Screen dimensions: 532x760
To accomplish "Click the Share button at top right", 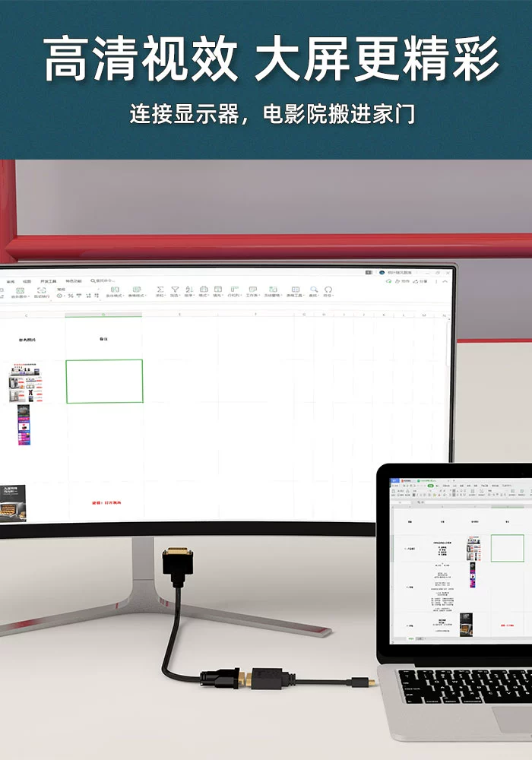I will click(420, 281).
